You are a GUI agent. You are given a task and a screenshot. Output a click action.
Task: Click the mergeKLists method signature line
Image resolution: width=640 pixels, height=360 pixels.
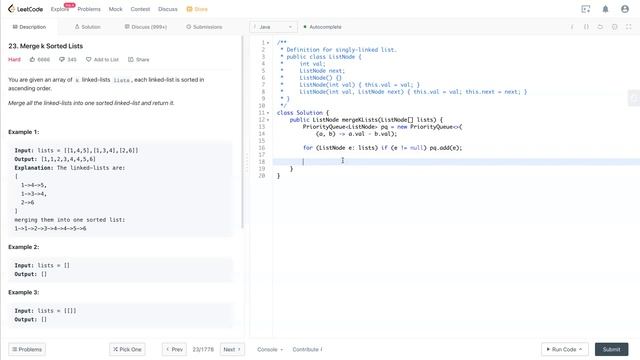(366, 120)
